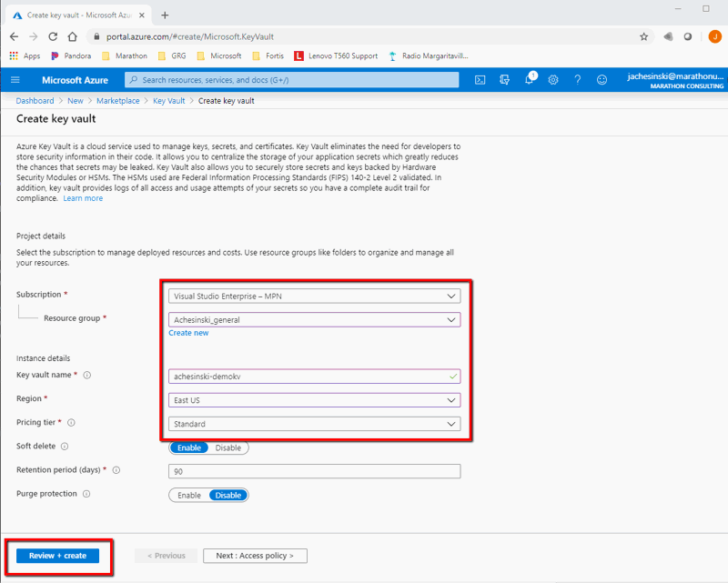Expand the Subscription dropdown
Image resolution: width=728 pixels, height=583 pixels.
point(314,296)
